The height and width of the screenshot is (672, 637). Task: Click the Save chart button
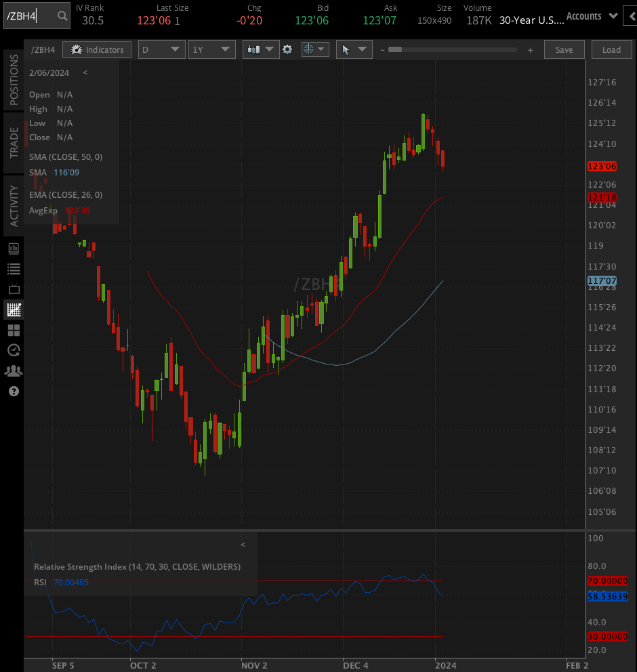[564, 49]
